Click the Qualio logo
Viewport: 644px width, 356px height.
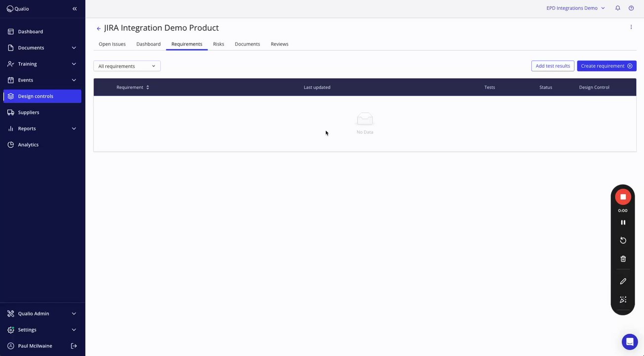click(x=18, y=8)
